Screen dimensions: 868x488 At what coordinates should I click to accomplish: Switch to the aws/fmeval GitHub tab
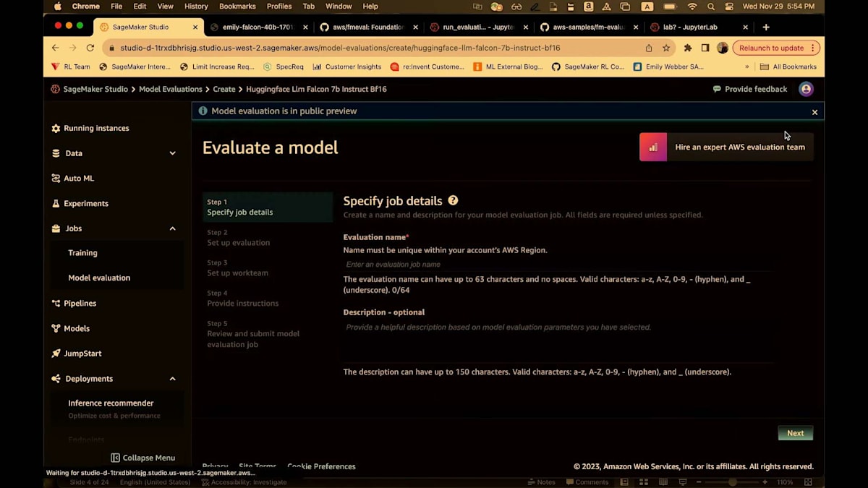click(369, 27)
